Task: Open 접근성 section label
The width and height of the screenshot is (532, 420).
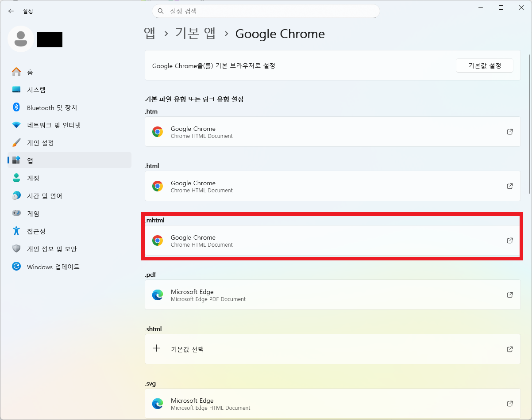Action: (36, 231)
